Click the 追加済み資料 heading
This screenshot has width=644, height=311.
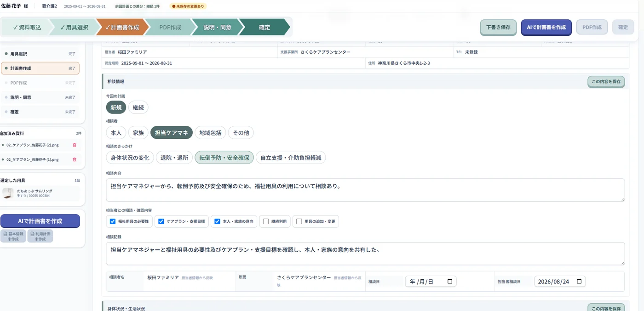click(x=12, y=133)
